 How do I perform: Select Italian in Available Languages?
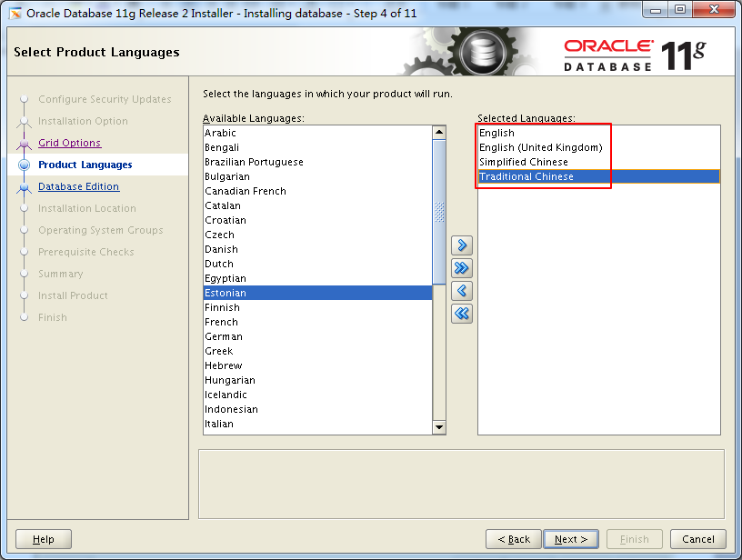(317, 424)
